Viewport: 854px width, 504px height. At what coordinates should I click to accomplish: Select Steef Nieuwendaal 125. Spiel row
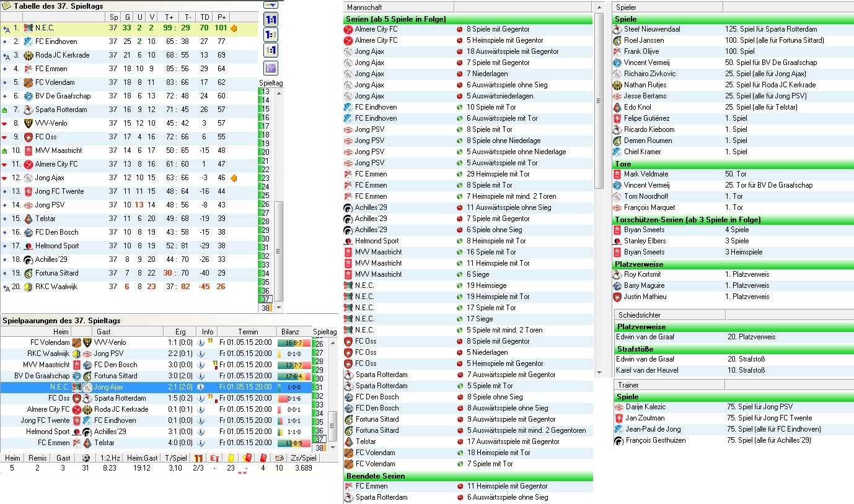[x=733, y=29]
